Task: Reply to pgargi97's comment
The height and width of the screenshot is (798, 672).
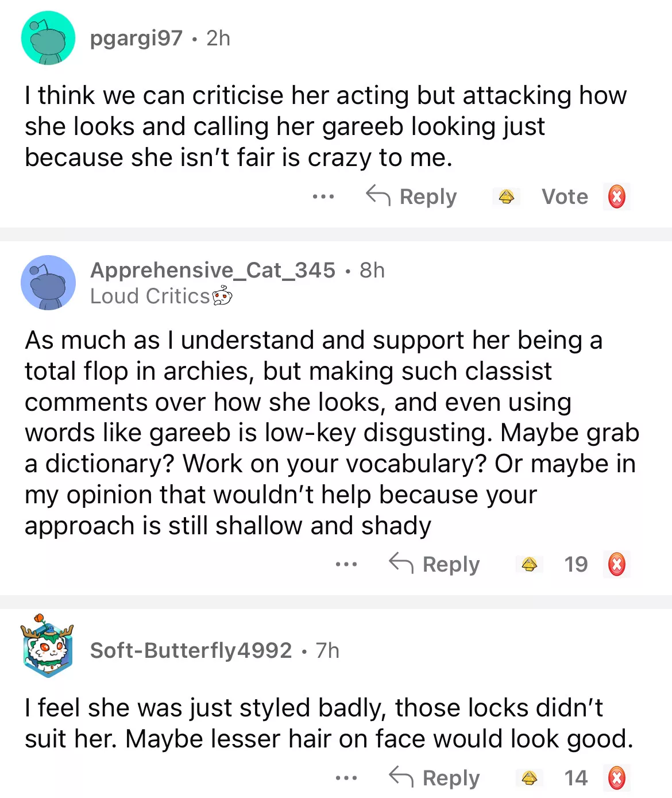Action: pyautogui.click(x=412, y=197)
